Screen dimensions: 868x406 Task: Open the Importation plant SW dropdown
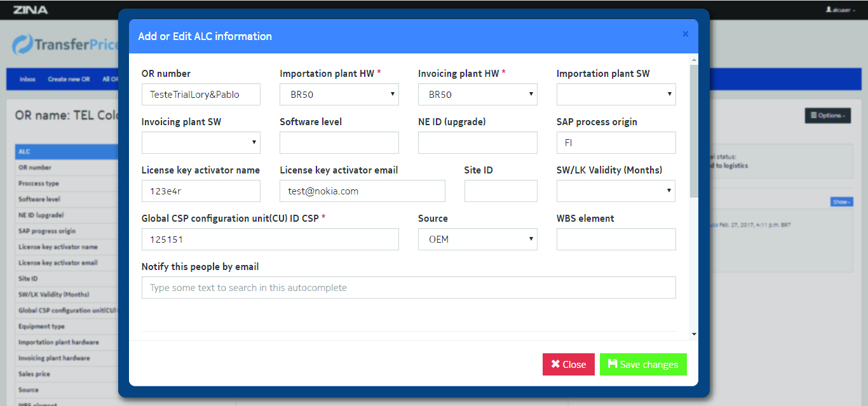coord(616,95)
